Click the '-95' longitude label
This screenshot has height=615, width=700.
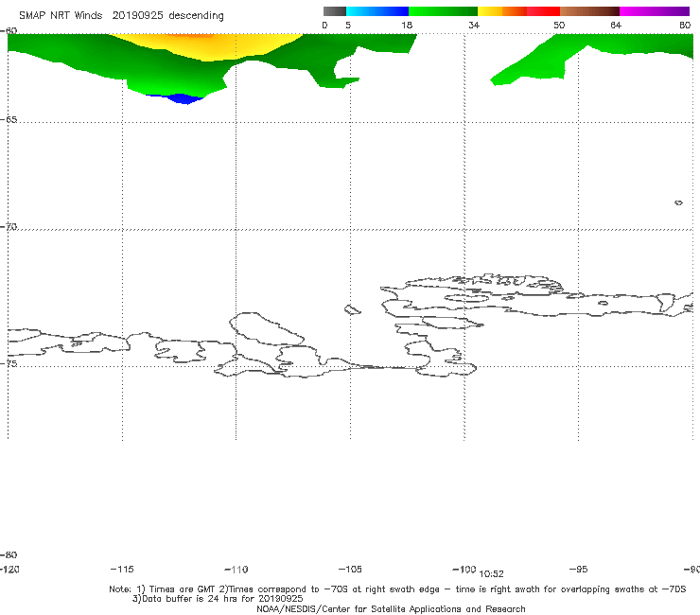point(579,570)
